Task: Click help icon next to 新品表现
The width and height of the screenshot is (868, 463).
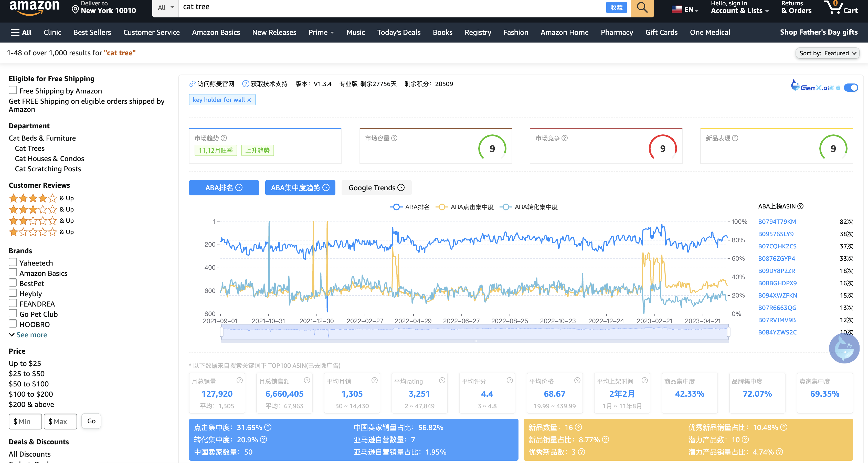Action: pos(735,138)
